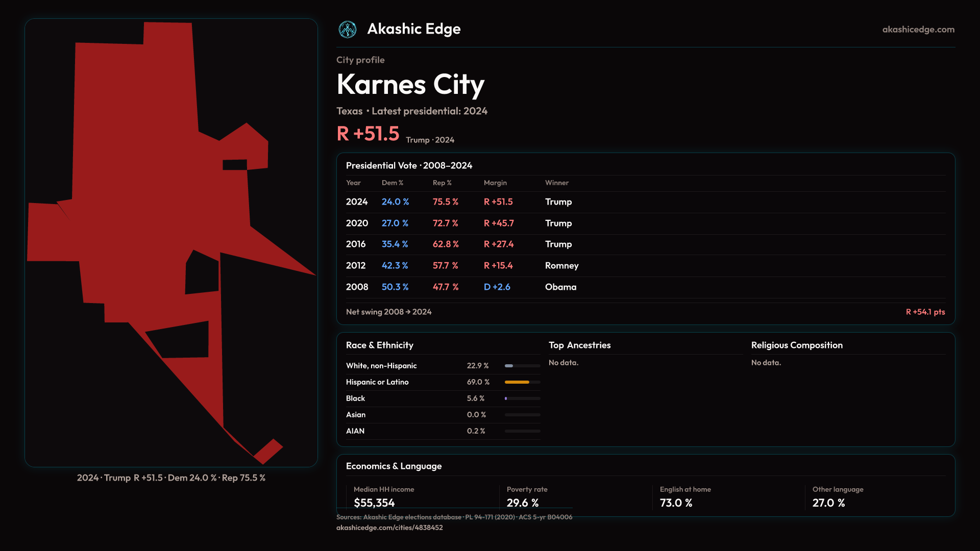Click the Religious Composition heading

(x=797, y=345)
